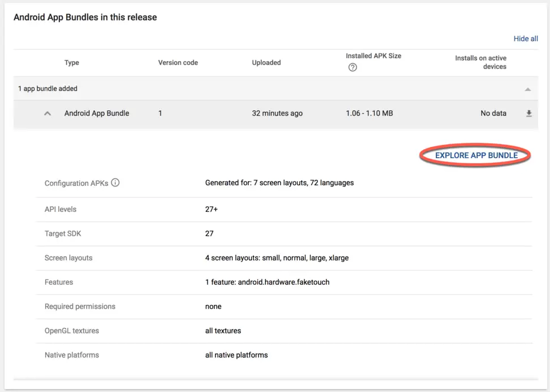The width and height of the screenshot is (550, 392).
Task: Click the Installs on active devices header
Action: pos(480,62)
